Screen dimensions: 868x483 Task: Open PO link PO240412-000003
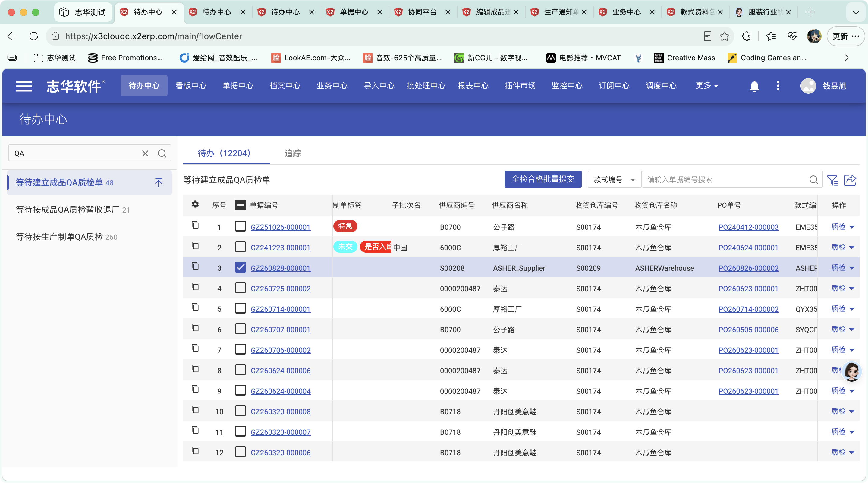point(748,227)
